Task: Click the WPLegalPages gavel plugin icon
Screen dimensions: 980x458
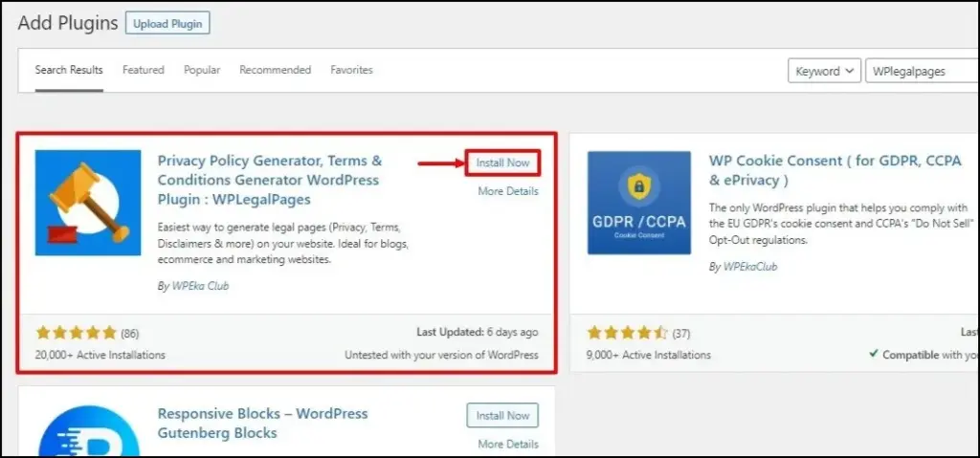Action: coord(88,202)
